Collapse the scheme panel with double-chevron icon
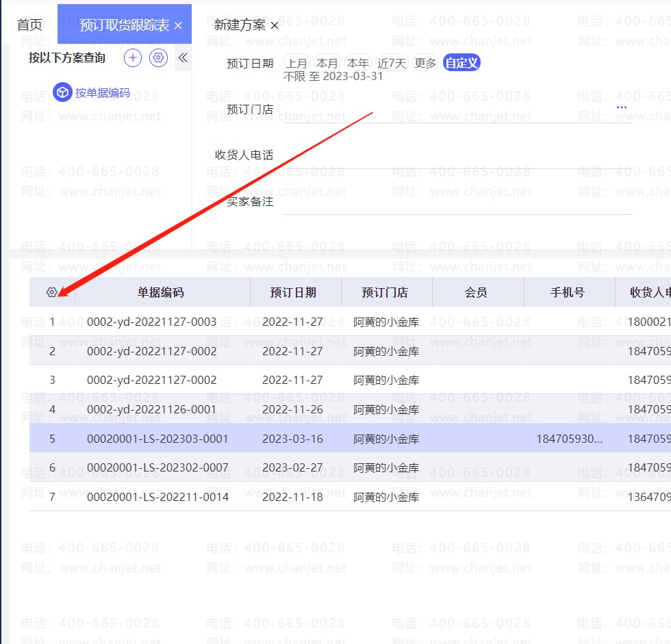671x644 pixels. [183, 57]
